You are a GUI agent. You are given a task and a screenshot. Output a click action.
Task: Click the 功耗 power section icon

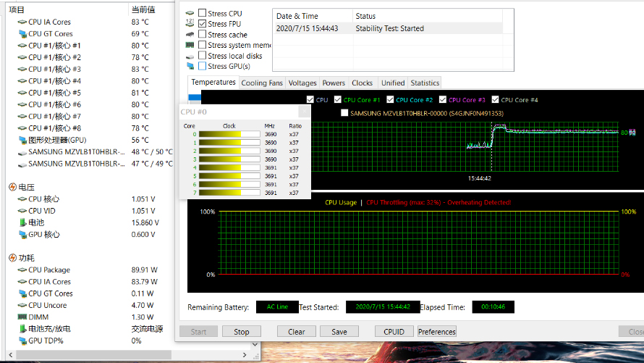(13, 258)
